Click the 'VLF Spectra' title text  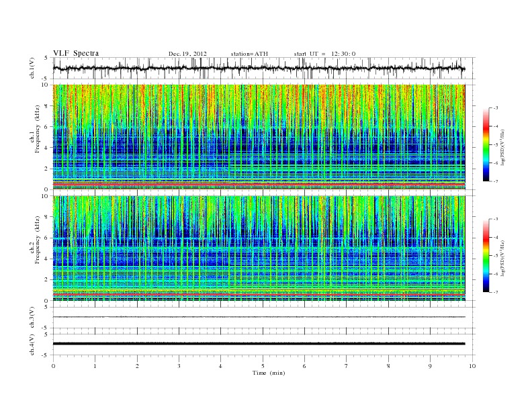pos(76,53)
